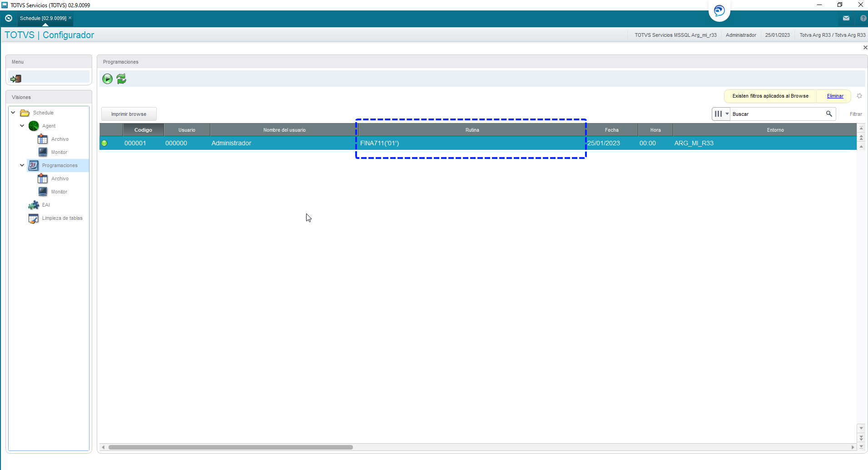The image size is (868, 470).
Task: Collapse the Agent tree node
Action: 22,126
